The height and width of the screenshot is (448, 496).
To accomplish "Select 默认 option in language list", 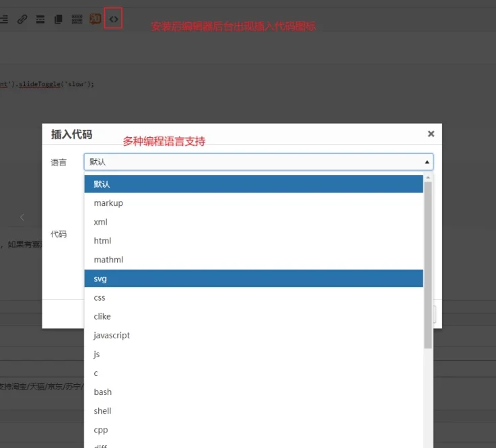I will [254, 184].
